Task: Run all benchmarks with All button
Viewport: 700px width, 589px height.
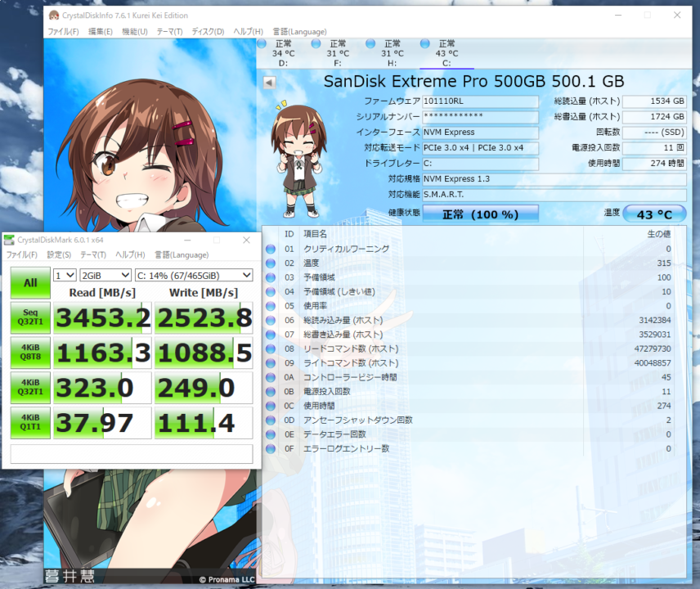Action: point(30,283)
